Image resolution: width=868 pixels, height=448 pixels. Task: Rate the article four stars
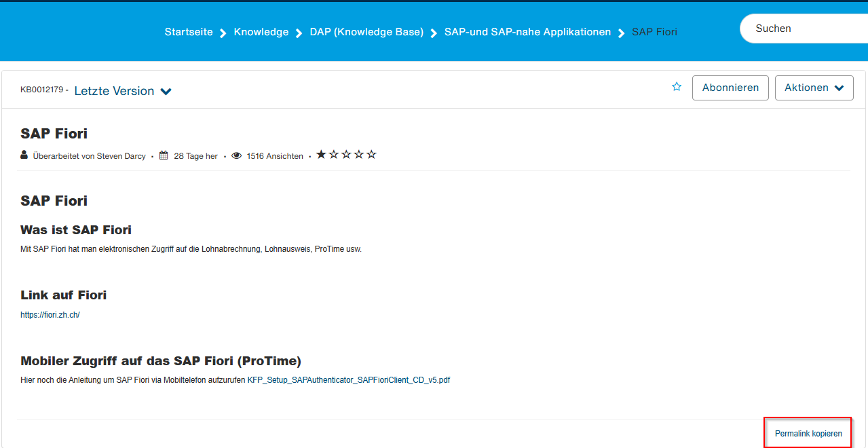click(x=358, y=155)
